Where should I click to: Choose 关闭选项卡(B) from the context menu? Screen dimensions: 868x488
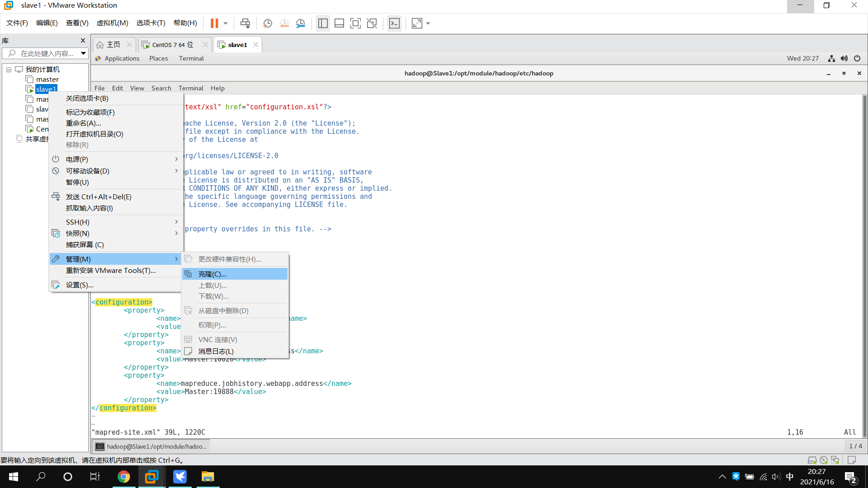tap(116, 99)
